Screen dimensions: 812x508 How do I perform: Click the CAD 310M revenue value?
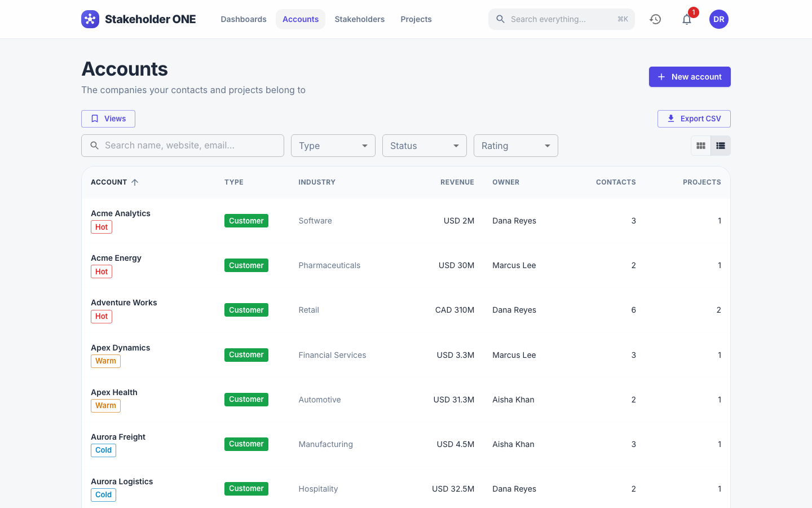pyautogui.click(x=454, y=310)
